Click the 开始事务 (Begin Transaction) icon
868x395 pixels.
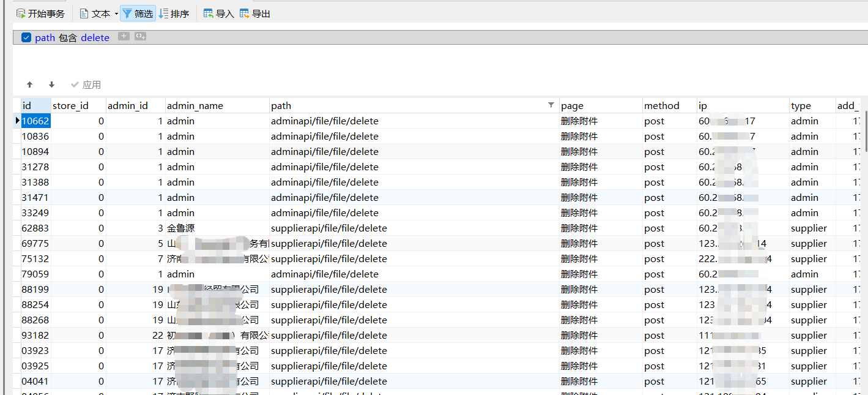point(21,13)
